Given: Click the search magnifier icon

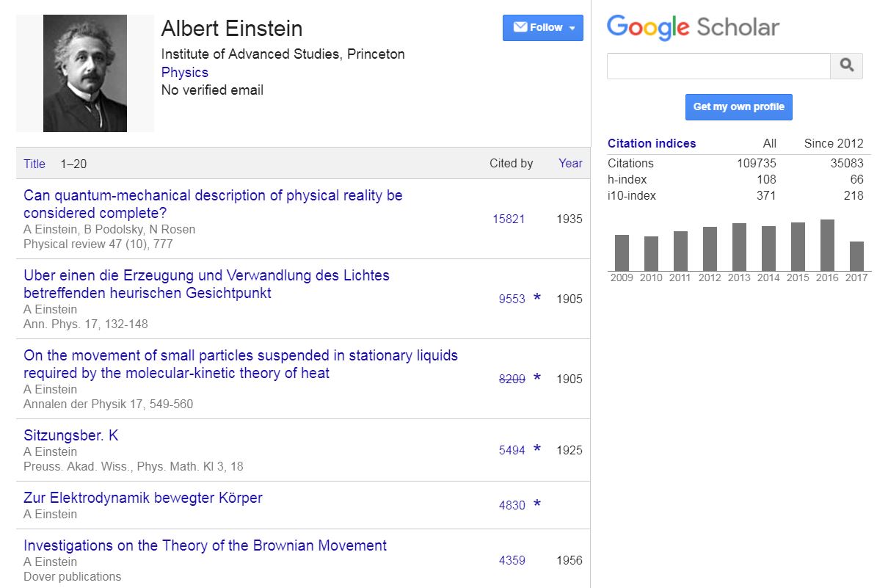Looking at the screenshot, I should 847,66.
